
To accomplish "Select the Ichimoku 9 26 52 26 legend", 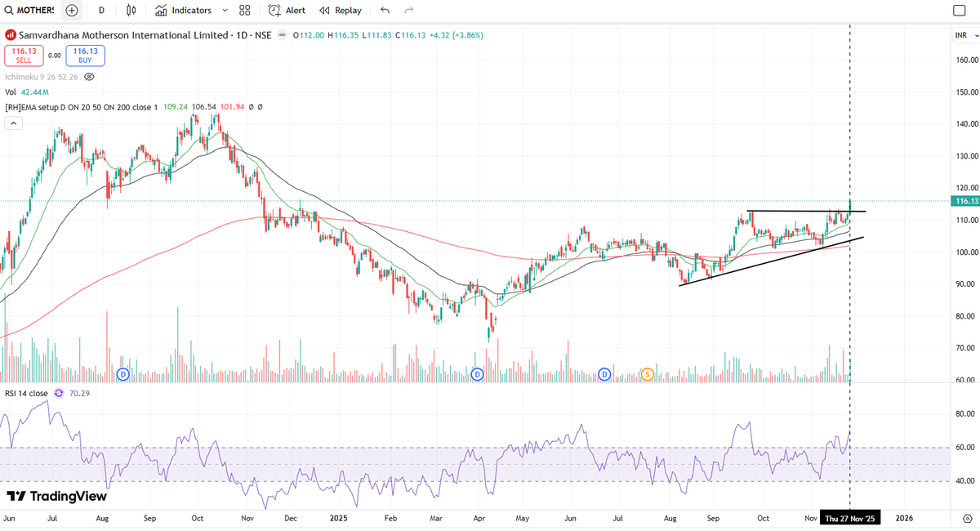I will coord(42,77).
